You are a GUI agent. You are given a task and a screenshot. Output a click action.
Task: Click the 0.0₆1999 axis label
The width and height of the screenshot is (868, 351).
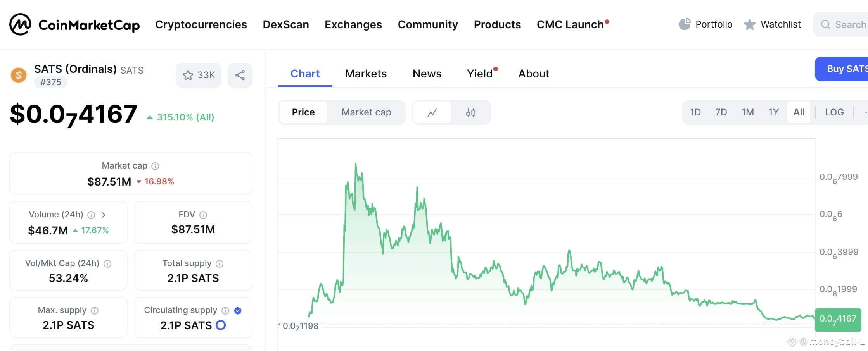838,290
